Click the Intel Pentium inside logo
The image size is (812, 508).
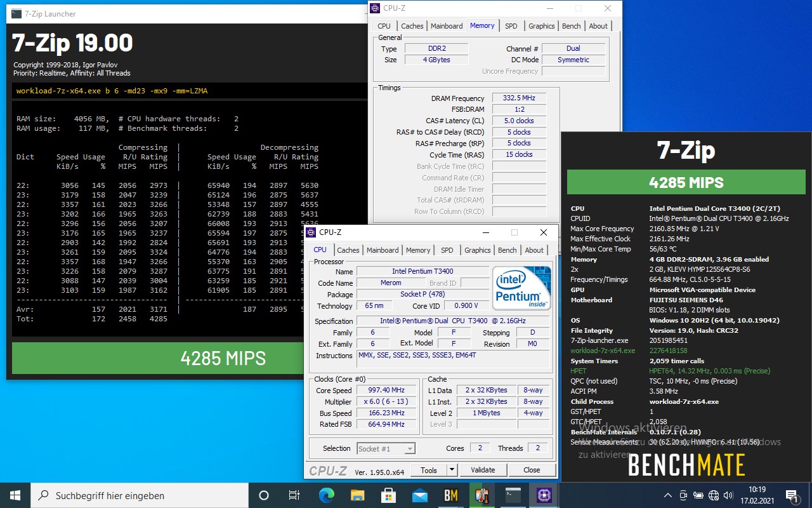point(521,288)
